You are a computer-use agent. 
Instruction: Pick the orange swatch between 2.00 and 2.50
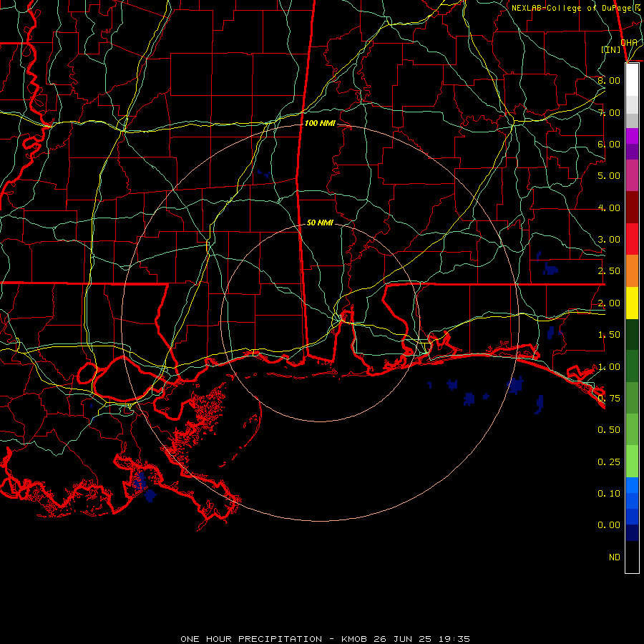click(x=632, y=271)
